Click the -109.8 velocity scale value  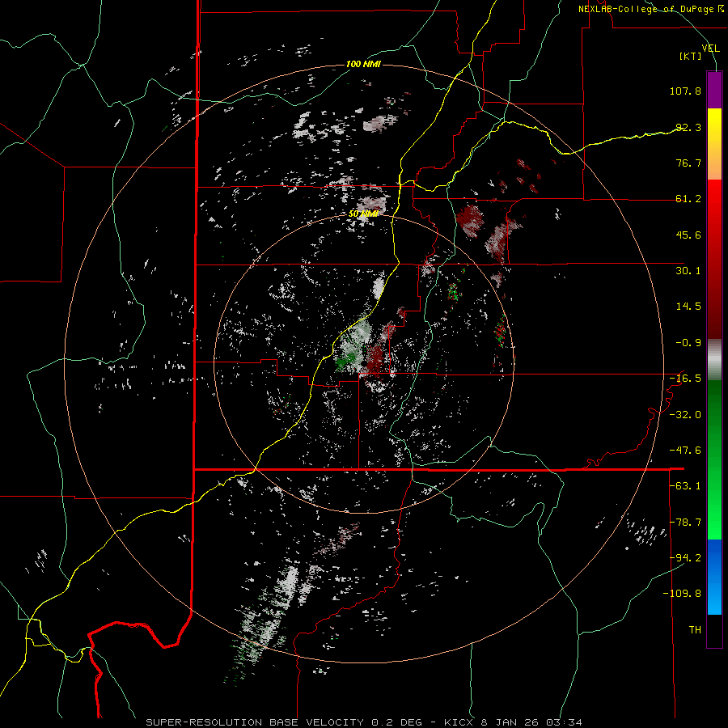682,594
